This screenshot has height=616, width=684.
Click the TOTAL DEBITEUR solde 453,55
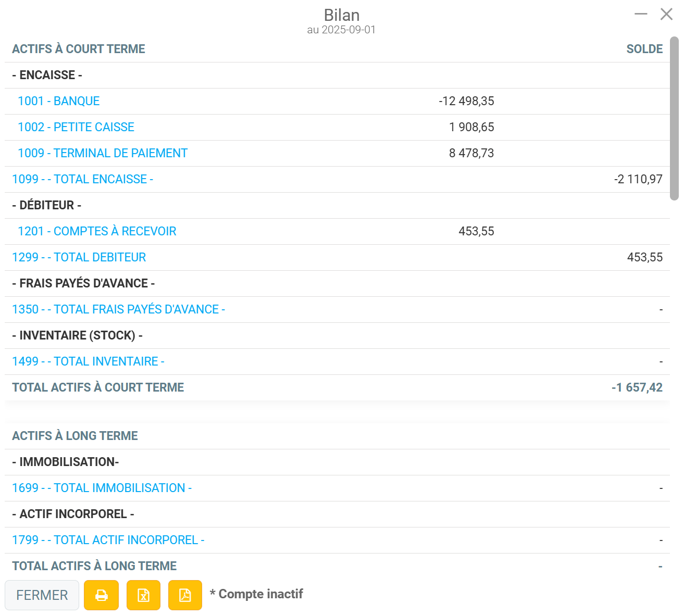coord(645,257)
